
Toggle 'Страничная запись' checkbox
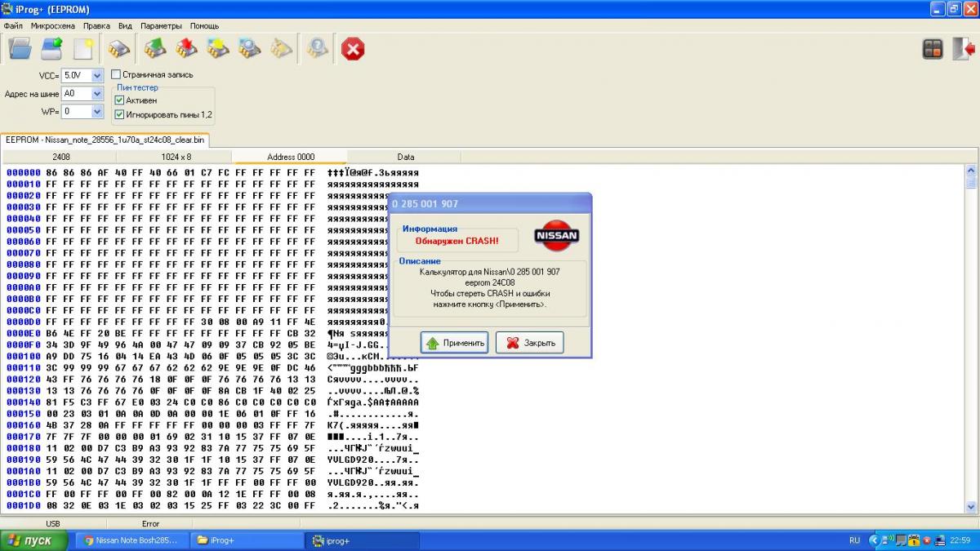[116, 74]
